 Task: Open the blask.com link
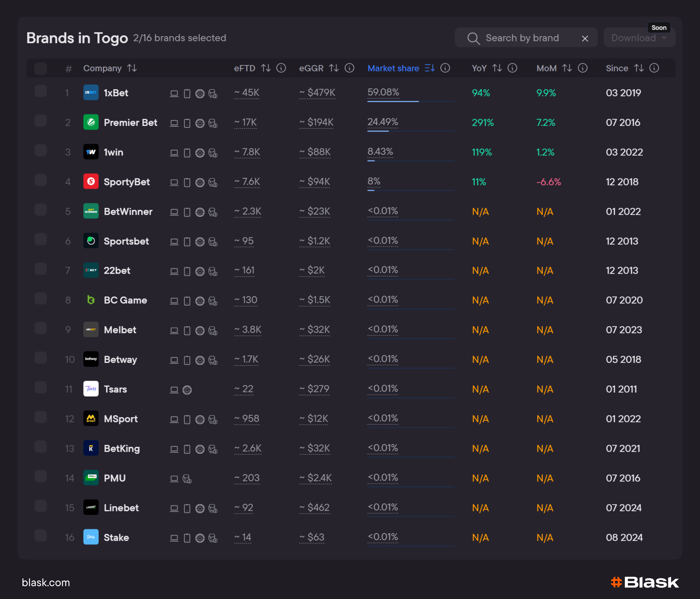tap(45, 582)
